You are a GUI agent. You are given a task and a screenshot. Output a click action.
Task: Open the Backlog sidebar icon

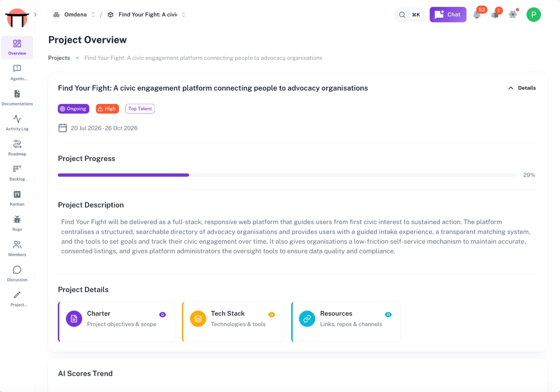point(17,169)
